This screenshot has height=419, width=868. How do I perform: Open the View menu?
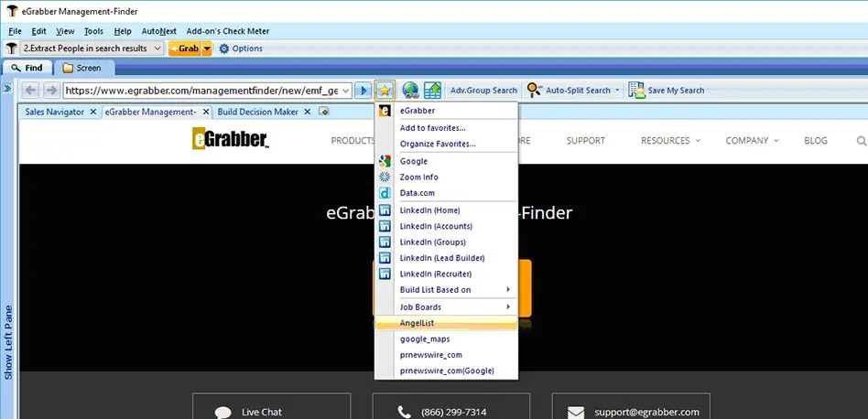point(65,31)
